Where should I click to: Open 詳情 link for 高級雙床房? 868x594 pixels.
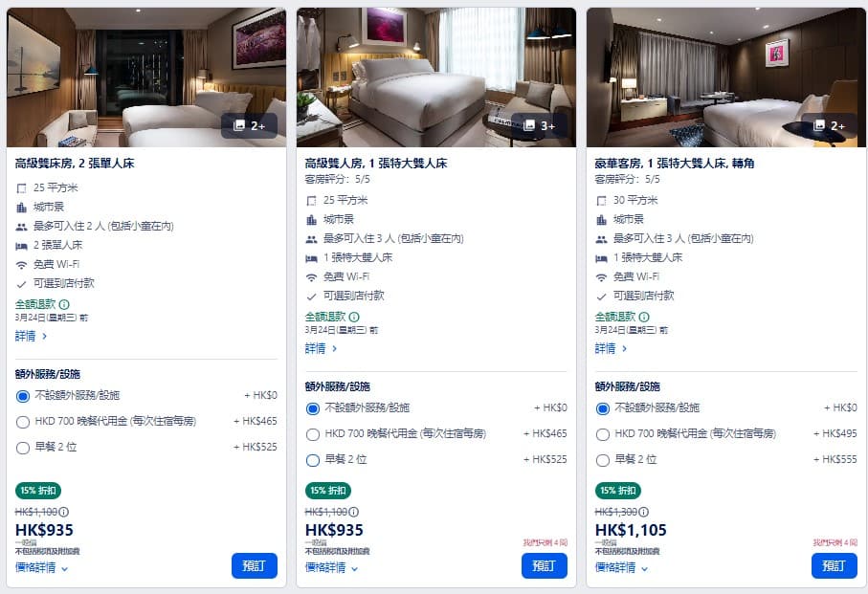coord(32,337)
